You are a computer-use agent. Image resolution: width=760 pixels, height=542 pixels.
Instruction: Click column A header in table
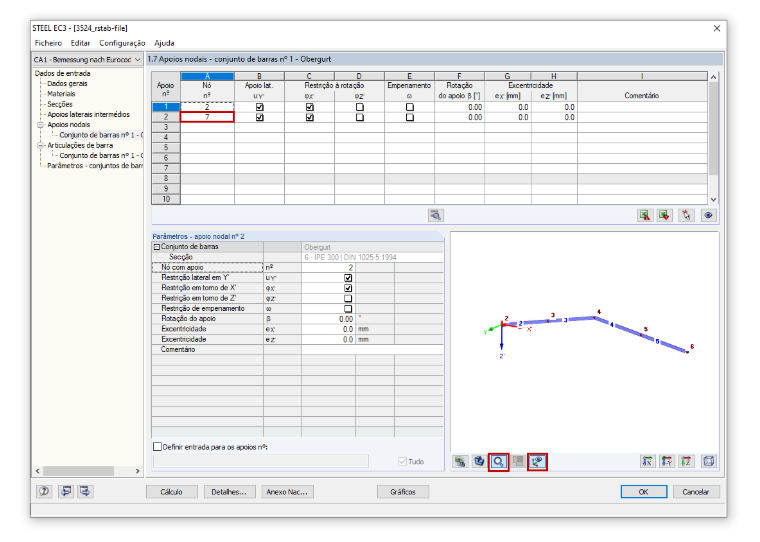pos(207,76)
